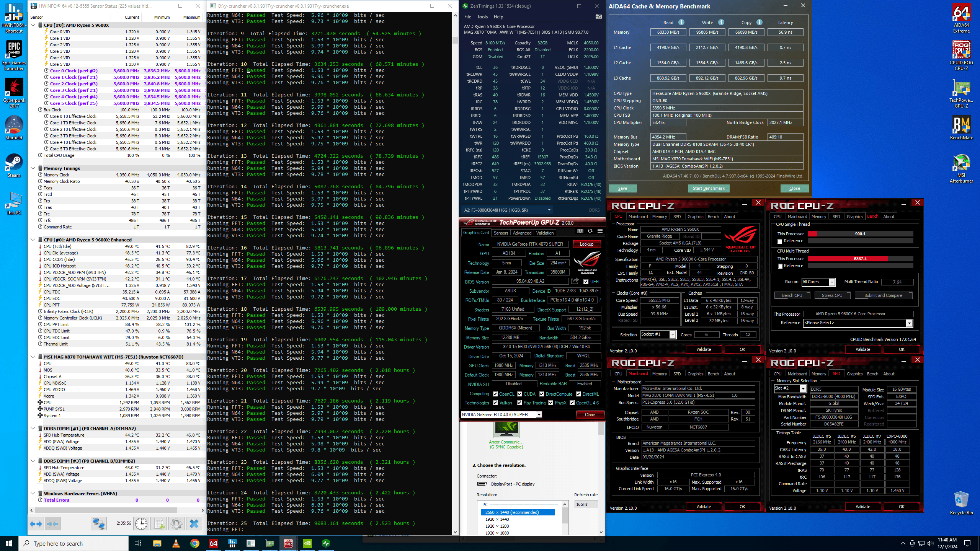
Task: Toggle CPU Single Thread Reference checkbox
Action: click(x=780, y=241)
